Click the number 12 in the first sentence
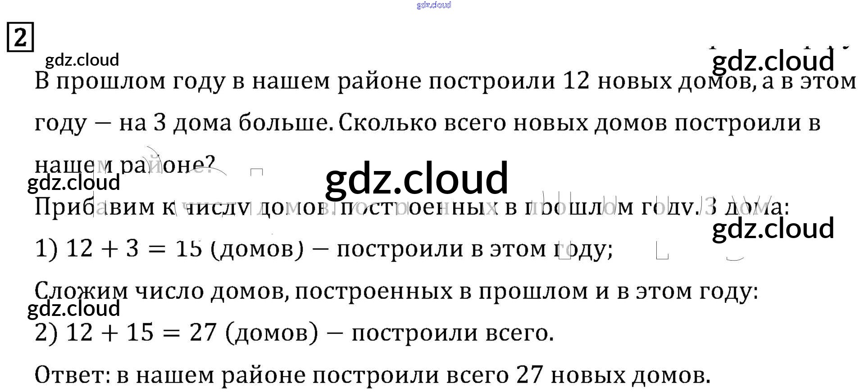The width and height of the screenshot is (868, 392). 576,81
